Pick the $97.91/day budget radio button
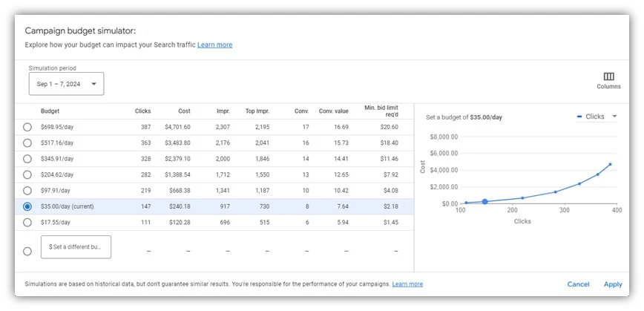The image size is (644, 311). tap(27, 191)
